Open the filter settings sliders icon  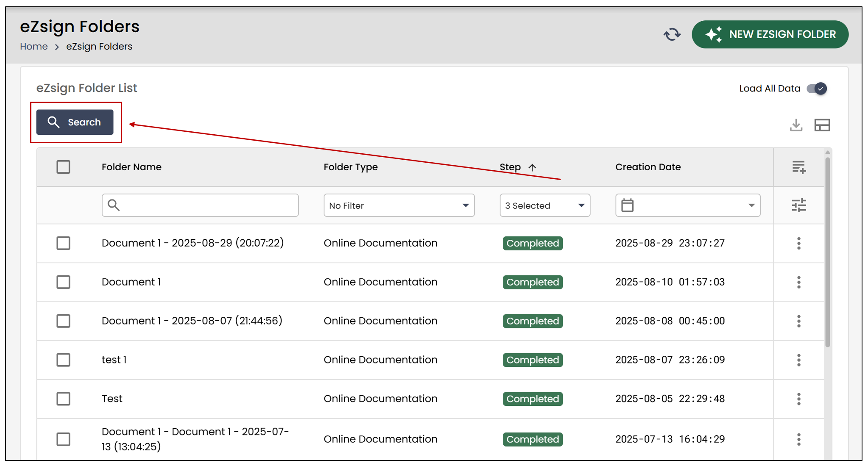coord(799,205)
